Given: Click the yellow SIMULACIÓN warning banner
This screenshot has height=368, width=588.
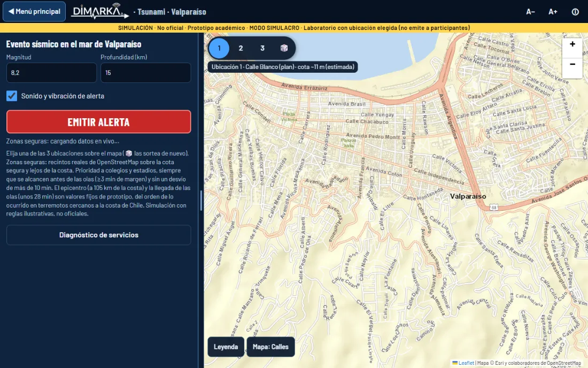Looking at the screenshot, I should pyautogui.click(x=294, y=28).
